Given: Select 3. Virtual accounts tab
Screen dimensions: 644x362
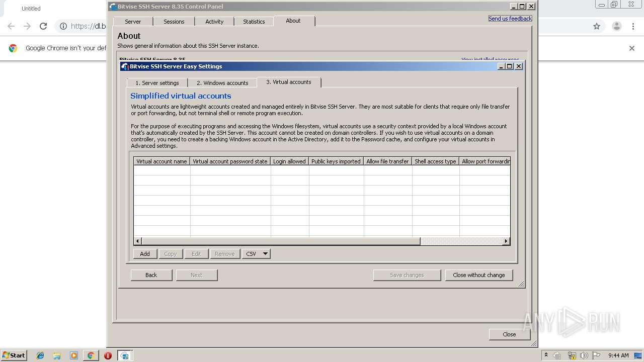Looking at the screenshot, I should pyautogui.click(x=289, y=82).
